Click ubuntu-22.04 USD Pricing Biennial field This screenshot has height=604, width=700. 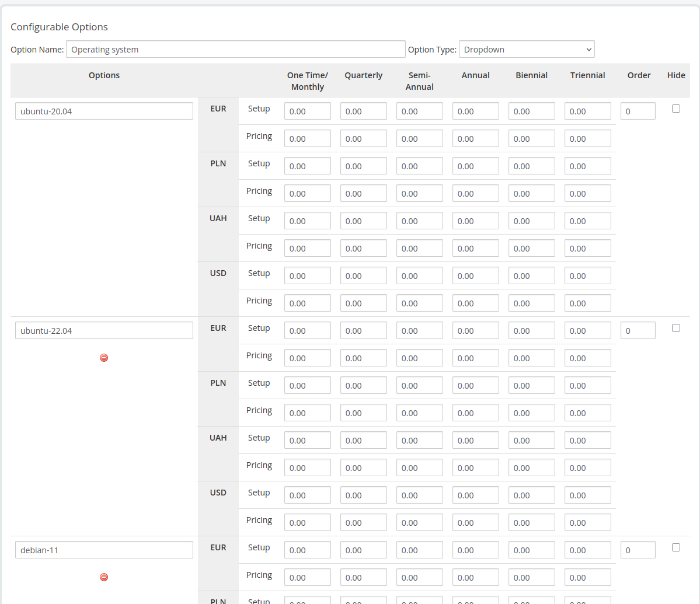coord(532,523)
